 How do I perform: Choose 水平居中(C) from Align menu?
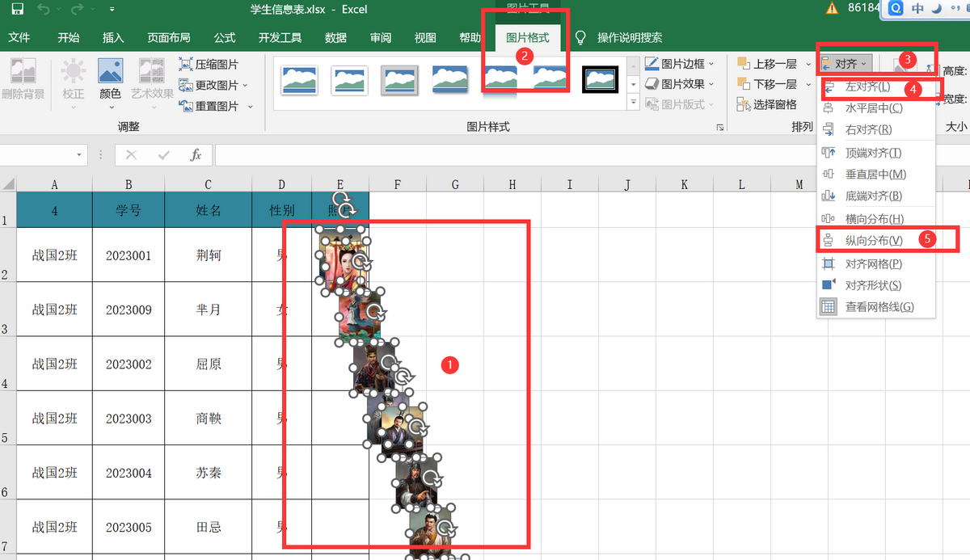(876, 108)
